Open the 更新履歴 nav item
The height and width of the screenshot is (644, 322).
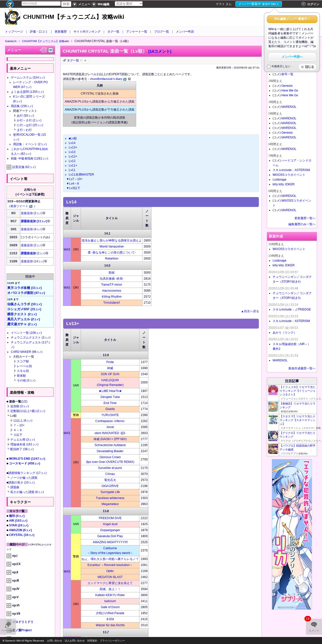[61, 32]
